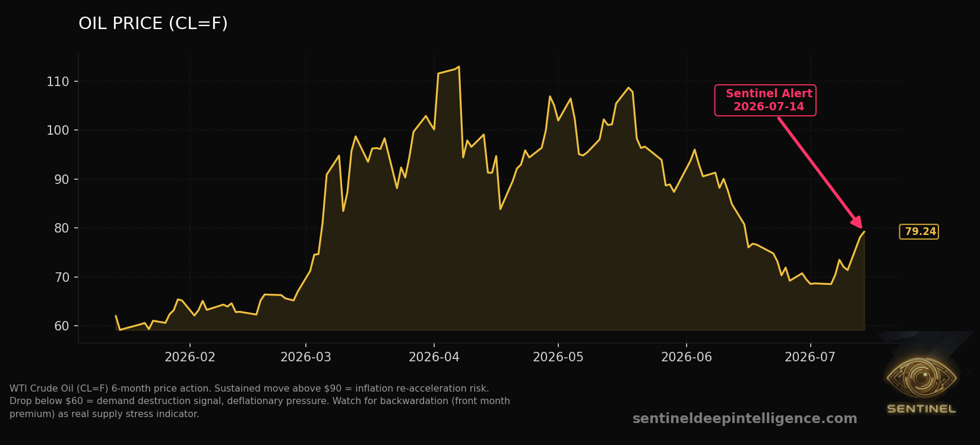Click the 2026-06 x-axis label
The width and height of the screenshot is (980, 445).
click(687, 357)
